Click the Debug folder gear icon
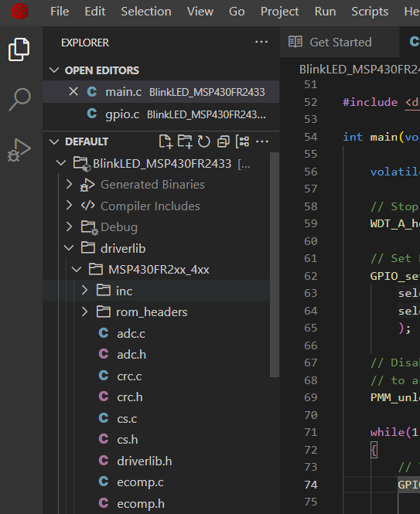Viewport: 420px width, 514px height. pos(89,227)
